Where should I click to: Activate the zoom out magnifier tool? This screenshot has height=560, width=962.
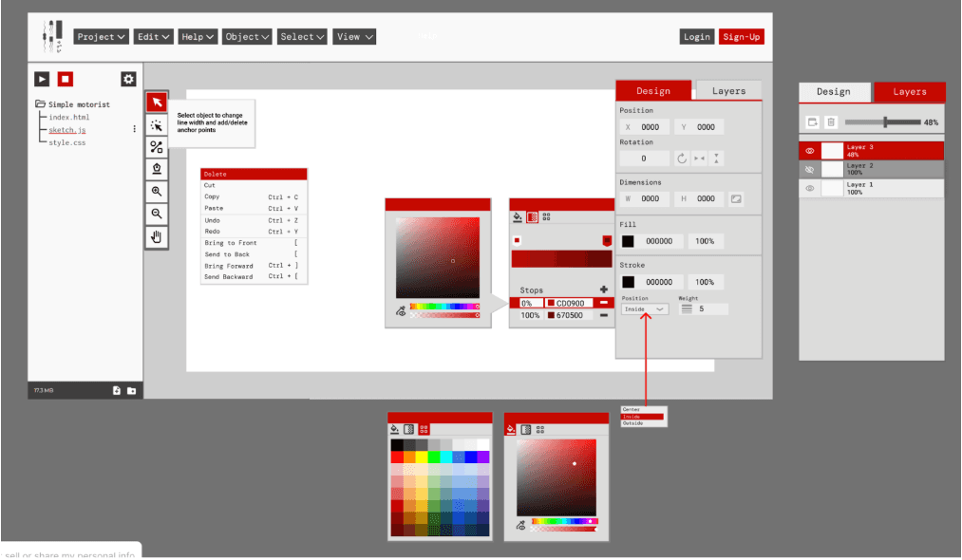(x=157, y=214)
